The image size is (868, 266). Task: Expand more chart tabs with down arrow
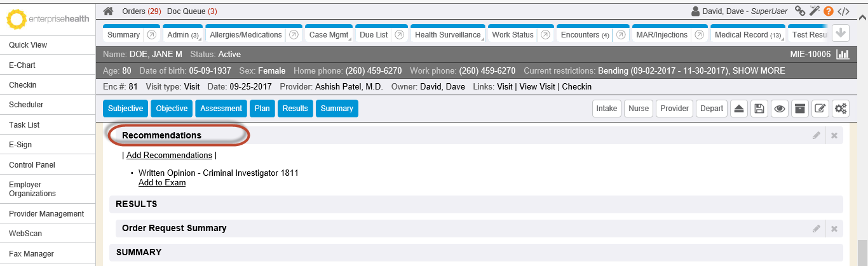(x=840, y=34)
